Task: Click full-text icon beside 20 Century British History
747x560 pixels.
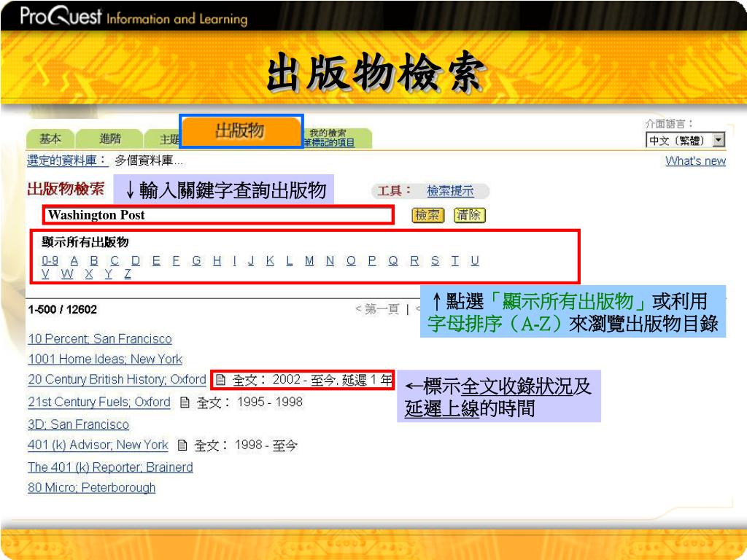Action: (220, 380)
